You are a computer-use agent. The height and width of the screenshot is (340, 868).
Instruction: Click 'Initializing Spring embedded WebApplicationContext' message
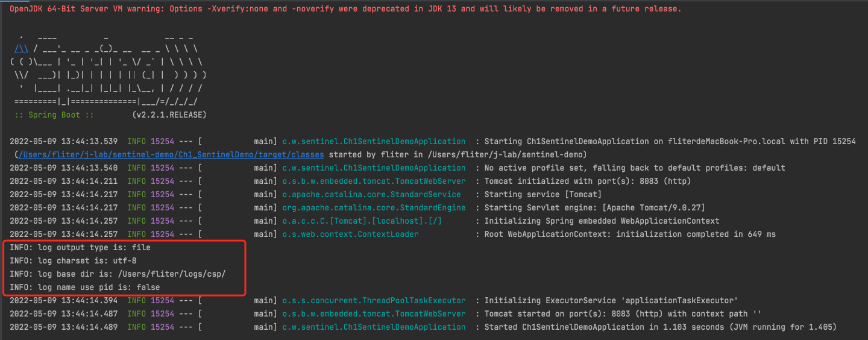602,221
